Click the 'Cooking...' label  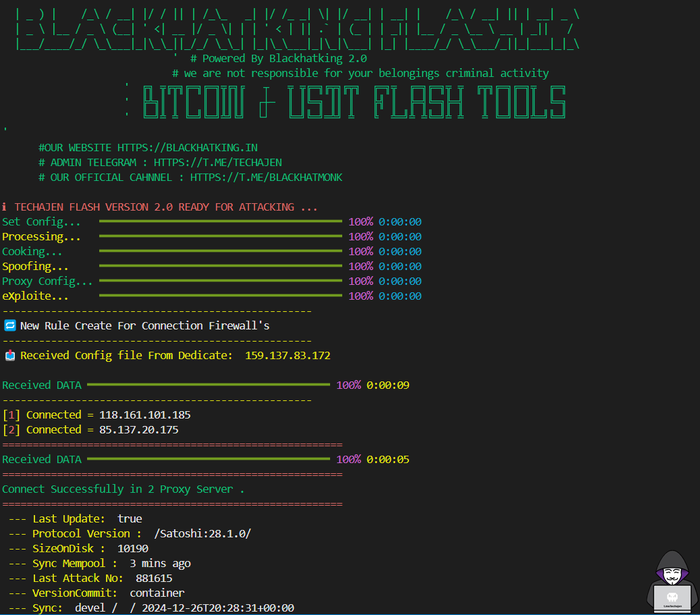click(x=32, y=251)
